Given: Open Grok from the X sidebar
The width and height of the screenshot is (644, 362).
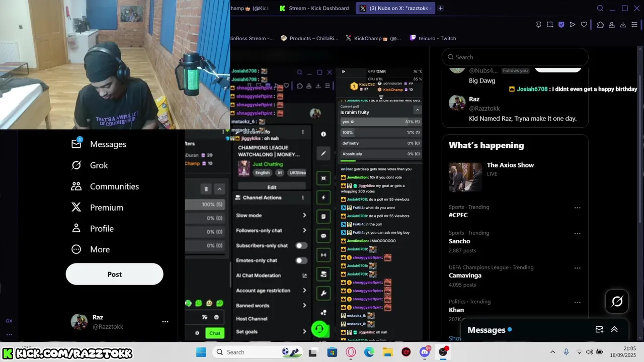Looking at the screenshot, I should [90, 165].
